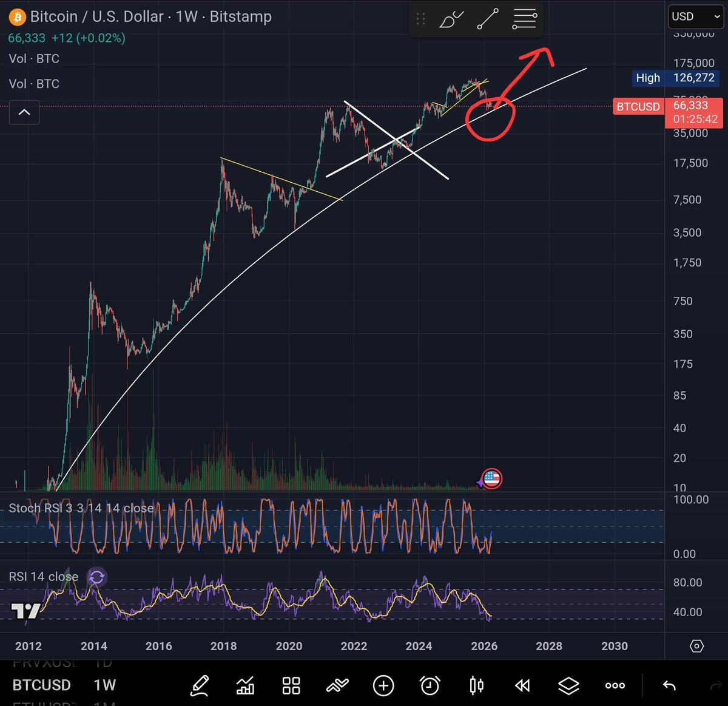
Task: Change chart type with candlestick icon
Action: (476, 686)
